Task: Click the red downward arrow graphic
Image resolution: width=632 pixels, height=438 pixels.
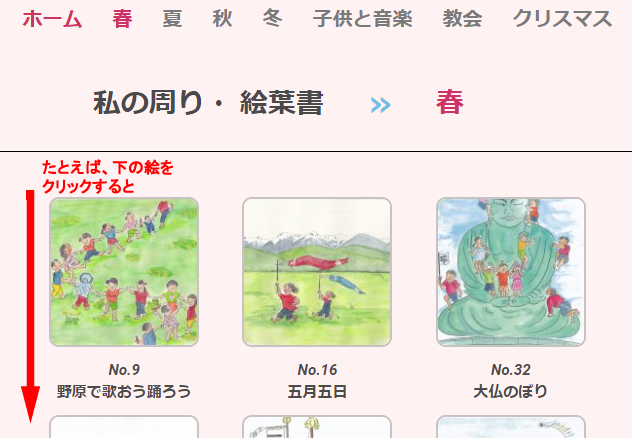Action: (x=30, y=306)
